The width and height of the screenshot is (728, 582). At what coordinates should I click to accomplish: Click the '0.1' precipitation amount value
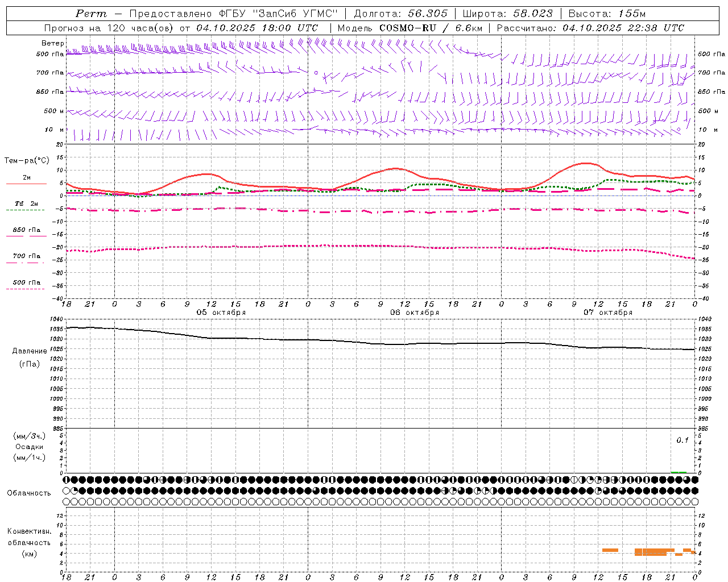tap(682, 440)
